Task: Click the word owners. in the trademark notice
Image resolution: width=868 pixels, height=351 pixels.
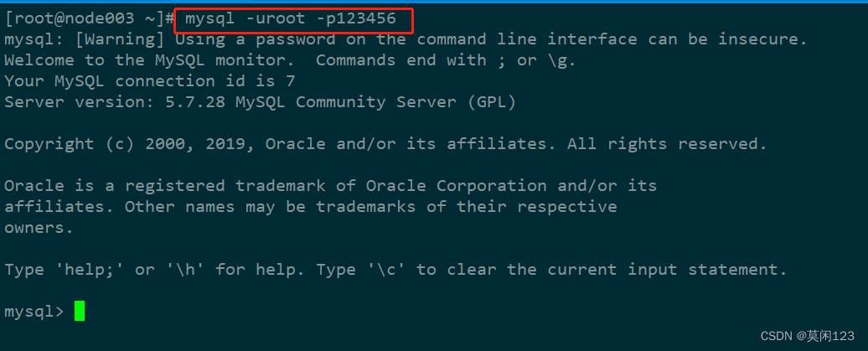Action: 39,228
